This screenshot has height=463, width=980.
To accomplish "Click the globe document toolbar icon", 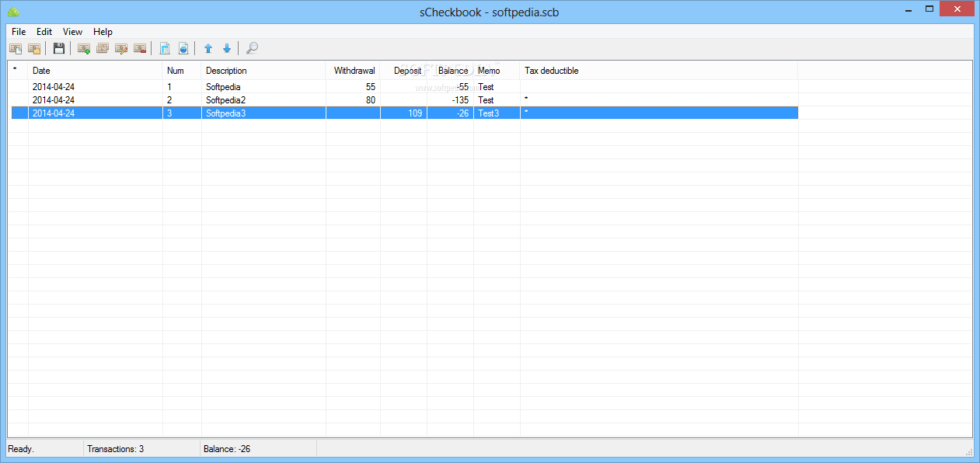I will coord(183,48).
